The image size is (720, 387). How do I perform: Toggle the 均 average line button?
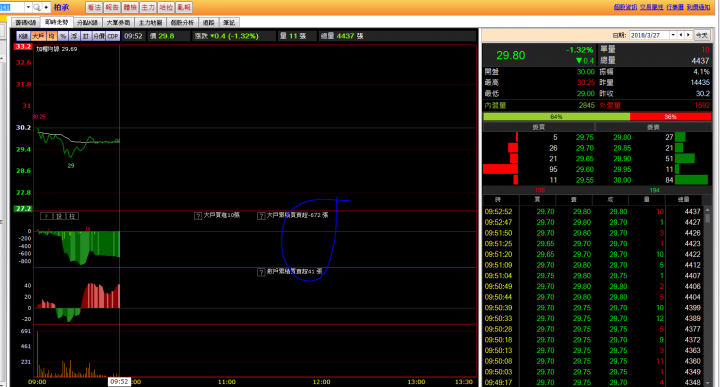51,36
